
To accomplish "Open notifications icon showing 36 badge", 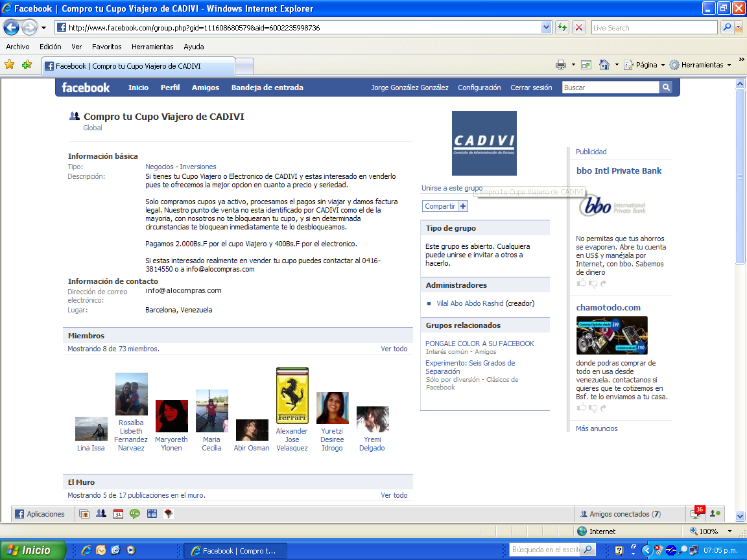I will pos(697,513).
